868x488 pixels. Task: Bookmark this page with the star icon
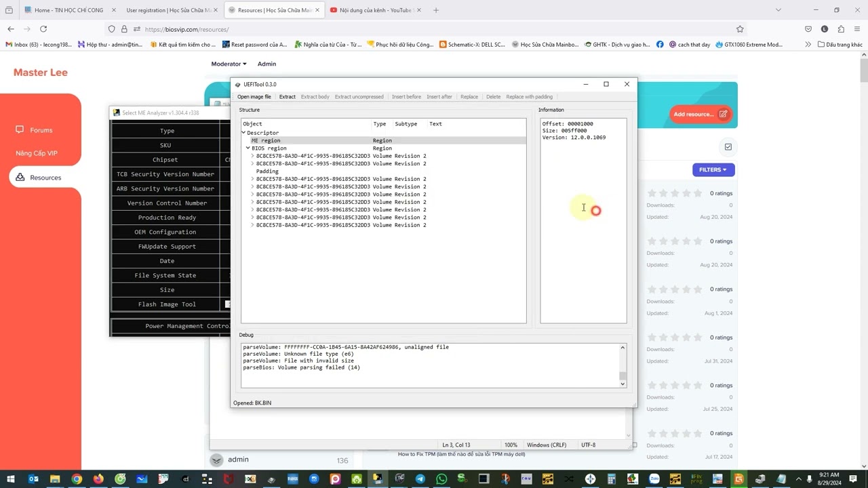pos(740,29)
